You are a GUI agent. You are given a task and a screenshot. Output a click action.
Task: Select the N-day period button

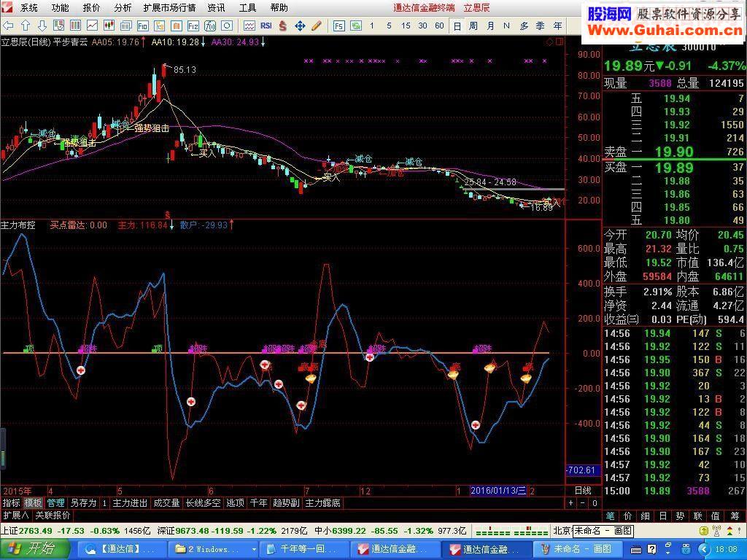(506, 26)
